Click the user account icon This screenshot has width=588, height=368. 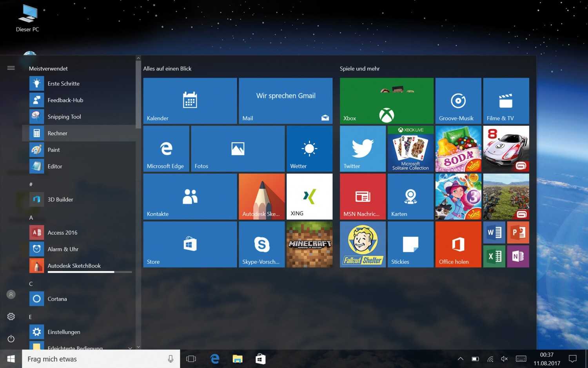point(11,294)
